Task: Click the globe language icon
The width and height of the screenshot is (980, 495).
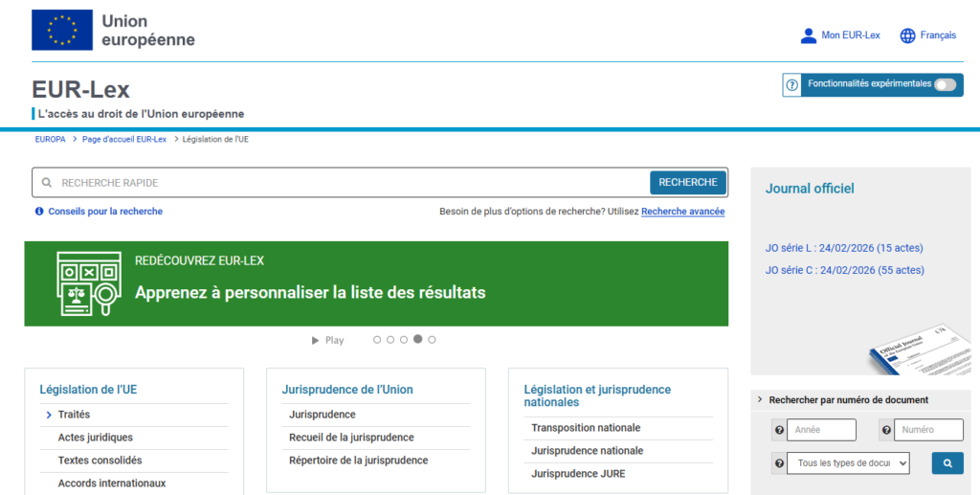Action: pyautogui.click(x=907, y=35)
